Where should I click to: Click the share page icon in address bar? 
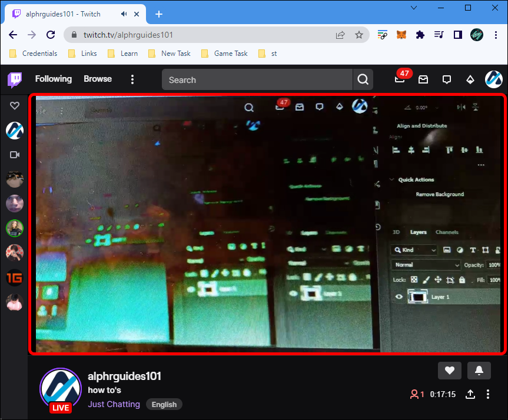pos(340,35)
